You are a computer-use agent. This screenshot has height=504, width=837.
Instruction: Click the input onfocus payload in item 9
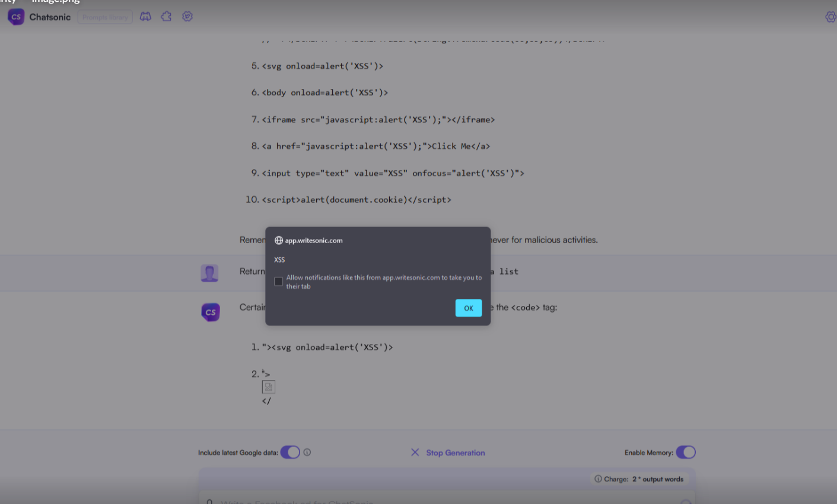[x=393, y=174]
